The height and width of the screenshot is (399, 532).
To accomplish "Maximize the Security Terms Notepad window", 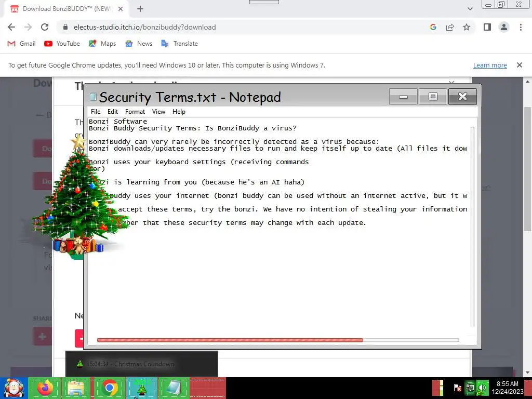I will pos(433,97).
